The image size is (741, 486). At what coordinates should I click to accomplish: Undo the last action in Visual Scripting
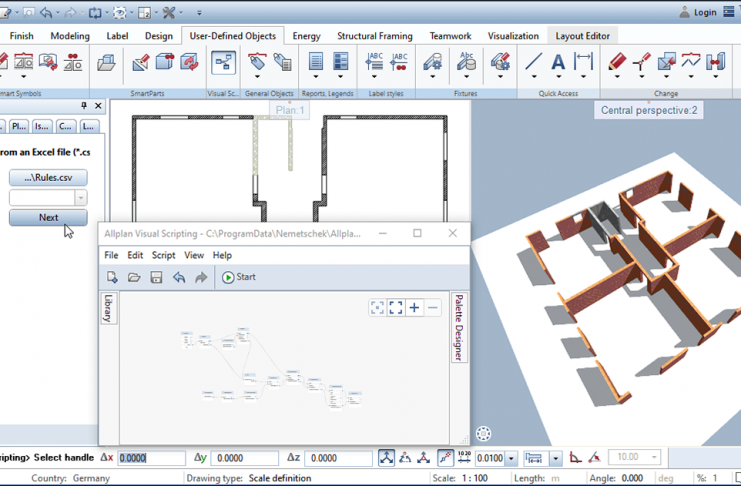(179, 277)
